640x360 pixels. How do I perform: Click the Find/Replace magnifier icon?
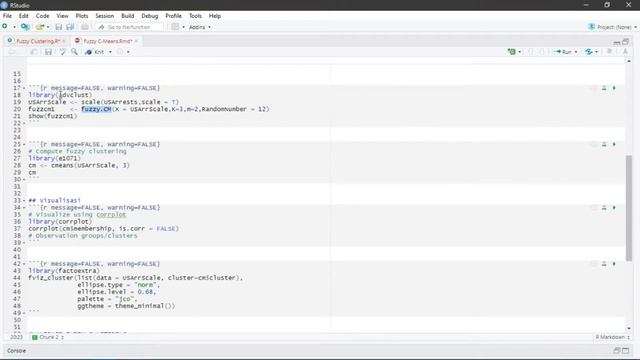[x=74, y=52]
